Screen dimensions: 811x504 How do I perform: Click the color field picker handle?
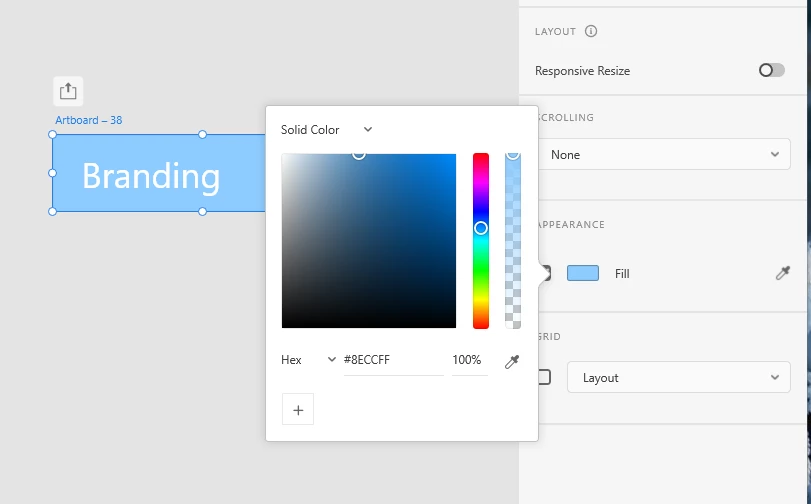point(358,154)
